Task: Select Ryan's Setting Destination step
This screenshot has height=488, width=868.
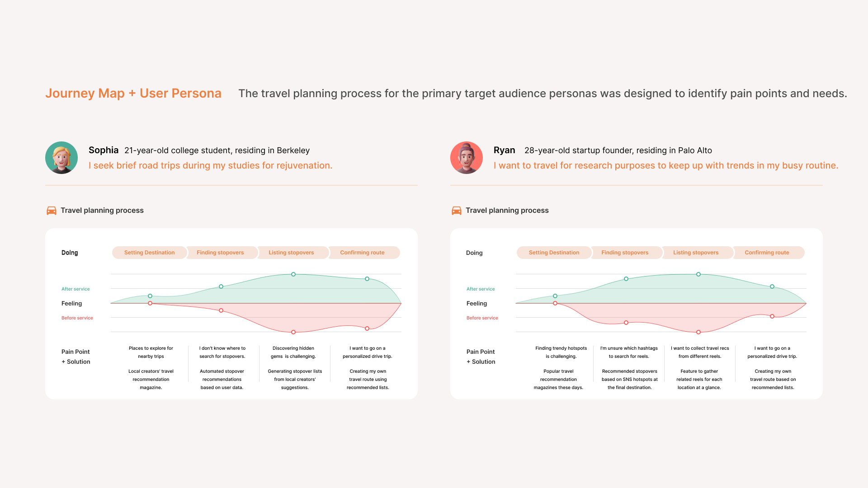Action: coord(554,253)
